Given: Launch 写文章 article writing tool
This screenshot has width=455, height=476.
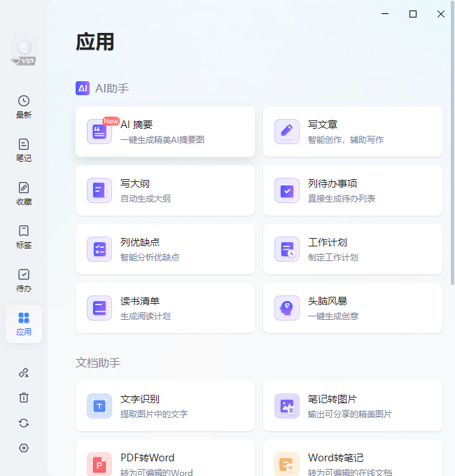Looking at the screenshot, I should [352, 132].
